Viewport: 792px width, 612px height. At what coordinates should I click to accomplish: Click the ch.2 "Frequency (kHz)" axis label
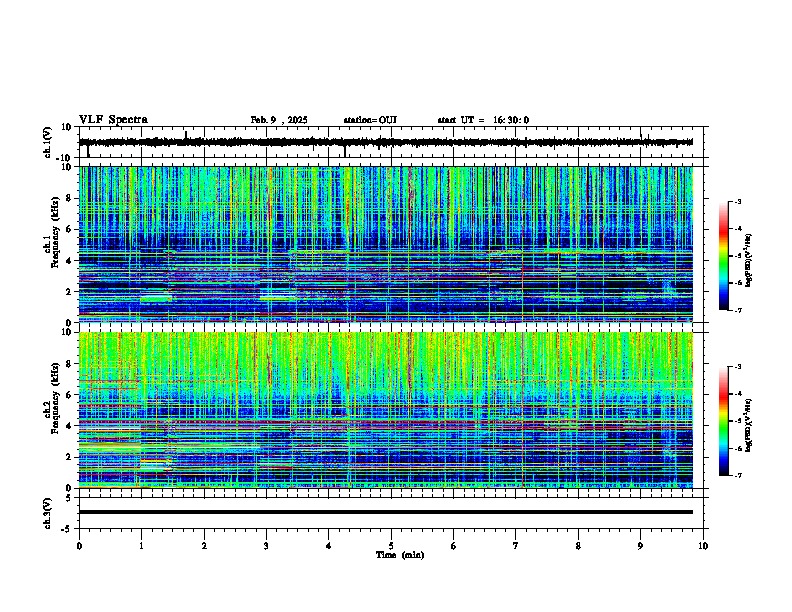click(55, 398)
